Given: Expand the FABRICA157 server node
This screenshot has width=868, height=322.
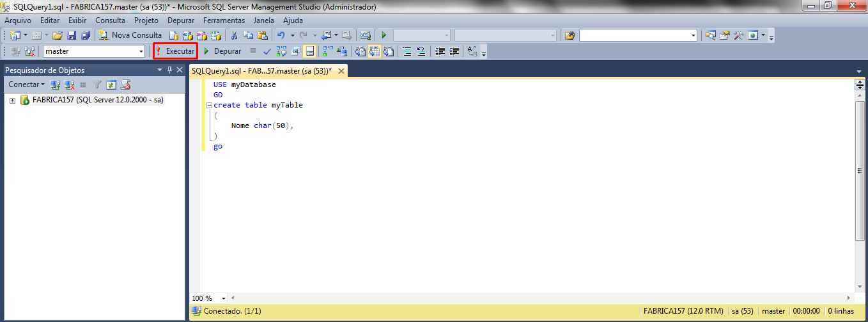Looking at the screenshot, I should [12, 101].
